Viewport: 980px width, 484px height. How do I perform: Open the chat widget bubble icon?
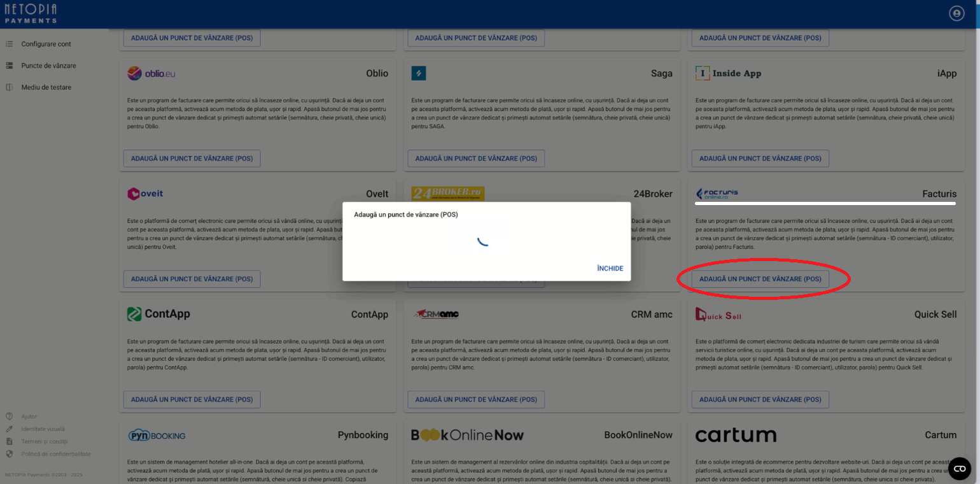960,469
